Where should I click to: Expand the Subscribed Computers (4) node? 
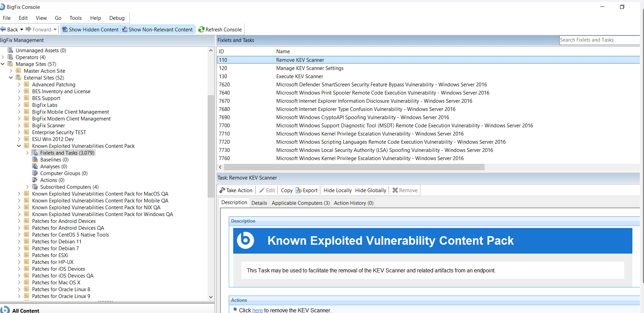pyautogui.click(x=27, y=187)
